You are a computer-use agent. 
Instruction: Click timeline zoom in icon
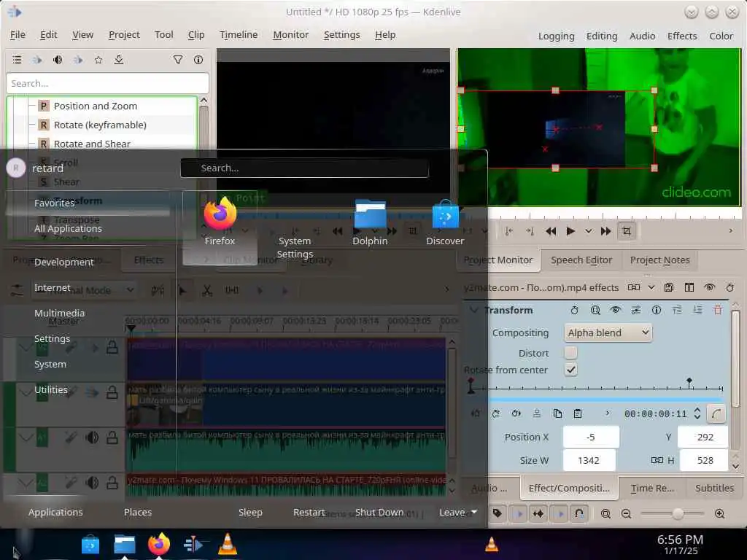[x=719, y=513]
